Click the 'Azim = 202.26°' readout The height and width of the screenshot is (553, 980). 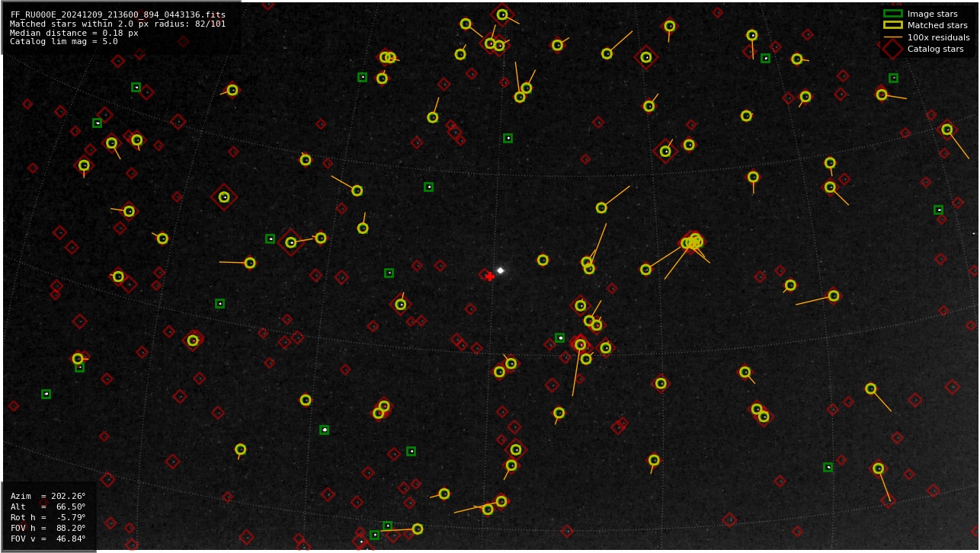48,496
